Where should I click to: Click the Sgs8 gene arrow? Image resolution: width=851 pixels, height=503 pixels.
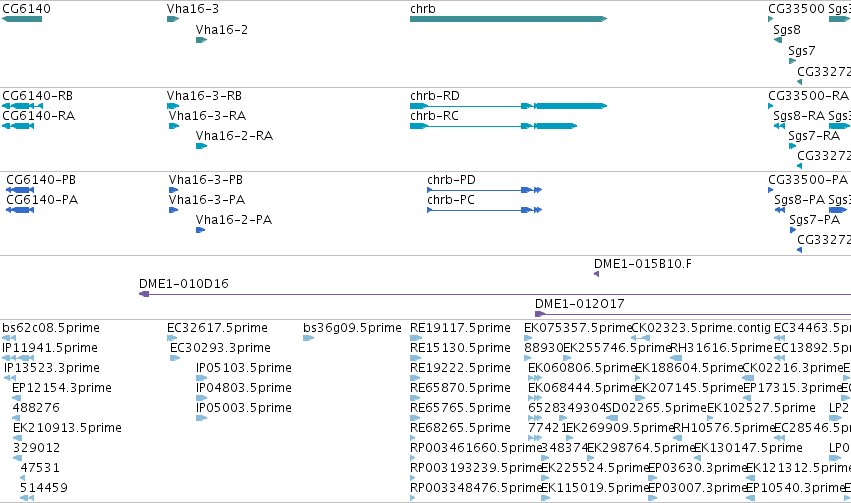pos(778,40)
